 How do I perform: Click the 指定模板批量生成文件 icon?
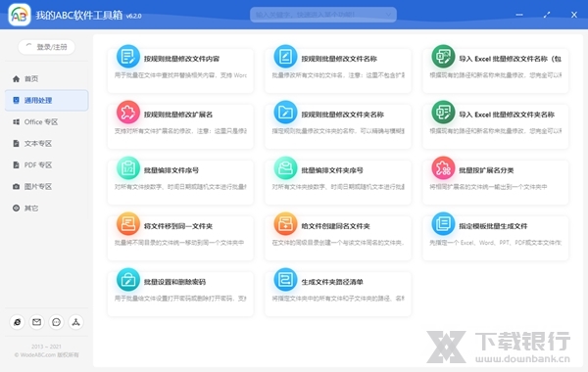point(443,224)
